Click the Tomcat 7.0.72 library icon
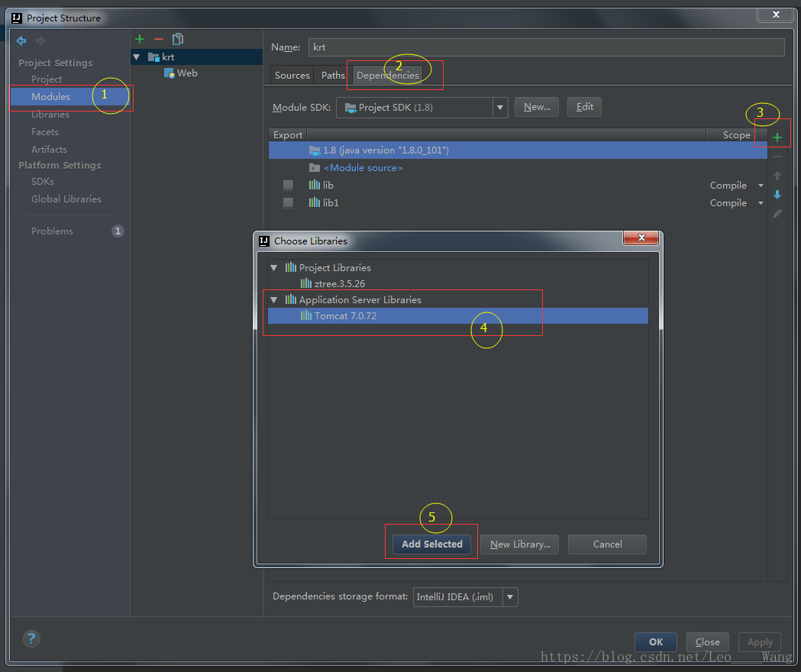 306,316
